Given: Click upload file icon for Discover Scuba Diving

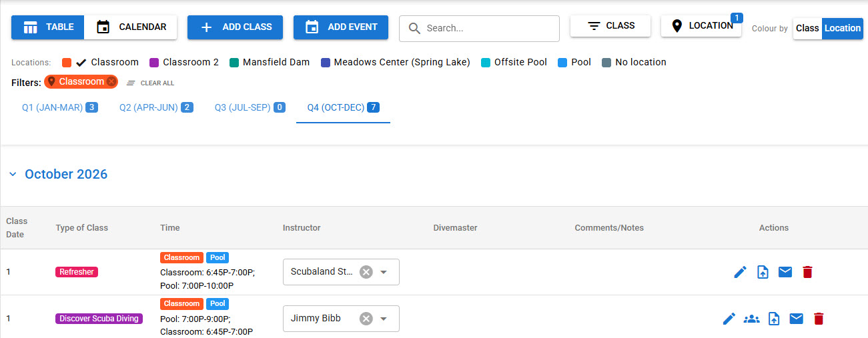Looking at the screenshot, I should (x=774, y=319).
